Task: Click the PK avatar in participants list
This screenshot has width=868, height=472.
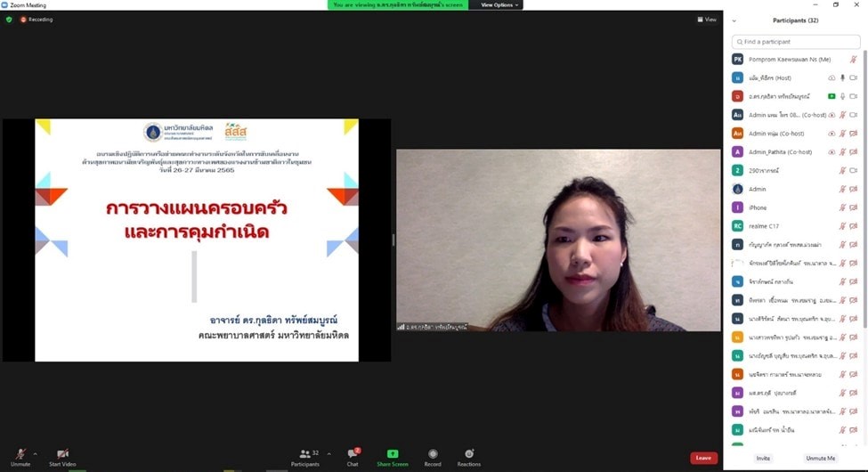Action: pyautogui.click(x=737, y=60)
